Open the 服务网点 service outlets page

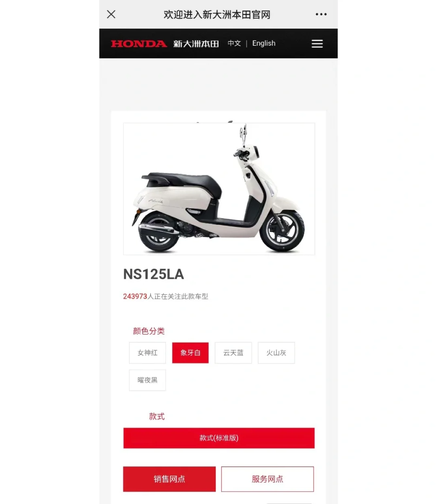point(267,479)
